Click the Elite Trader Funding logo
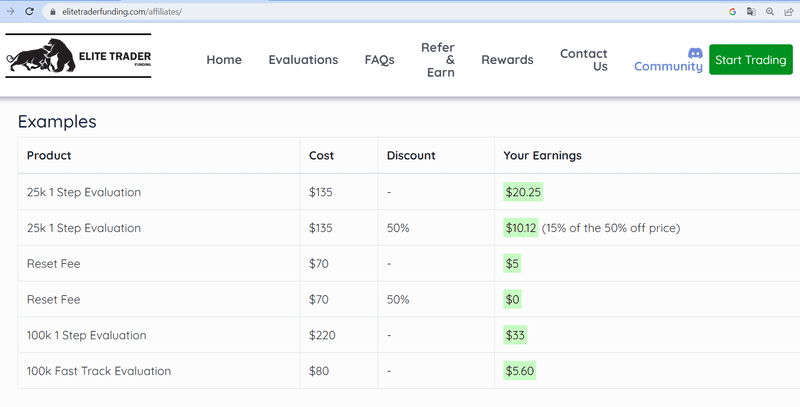 click(79, 56)
